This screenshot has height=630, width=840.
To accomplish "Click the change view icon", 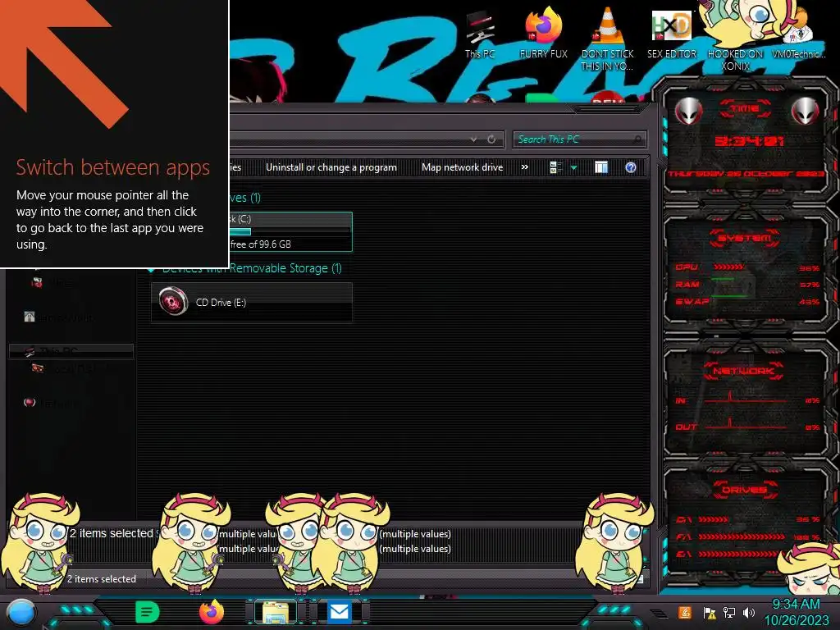I will click(x=555, y=167).
